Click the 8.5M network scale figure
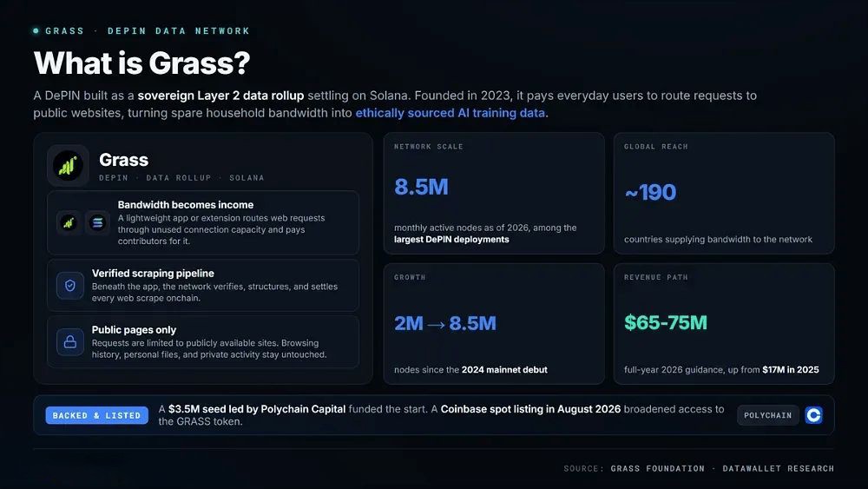This screenshot has width=868, height=489. pos(421,187)
